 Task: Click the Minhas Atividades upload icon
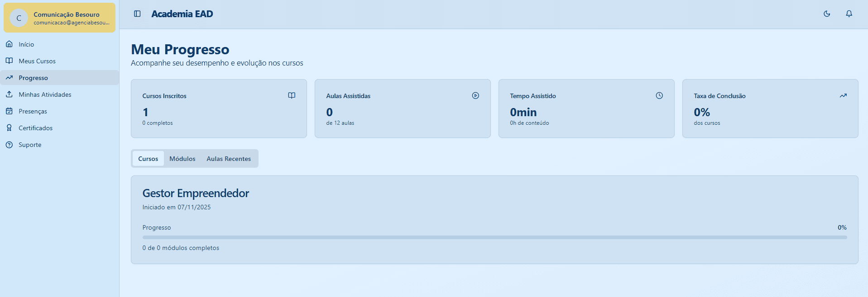click(9, 94)
